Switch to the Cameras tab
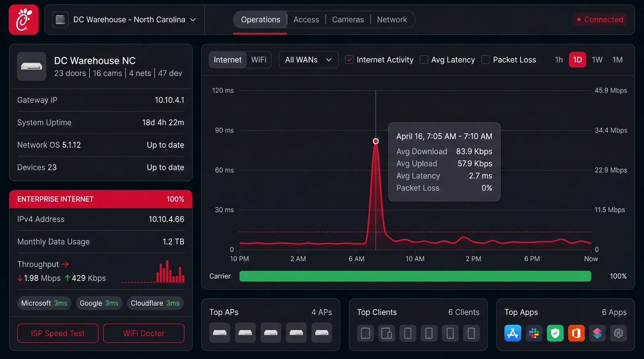This screenshot has height=359, width=644. (348, 20)
